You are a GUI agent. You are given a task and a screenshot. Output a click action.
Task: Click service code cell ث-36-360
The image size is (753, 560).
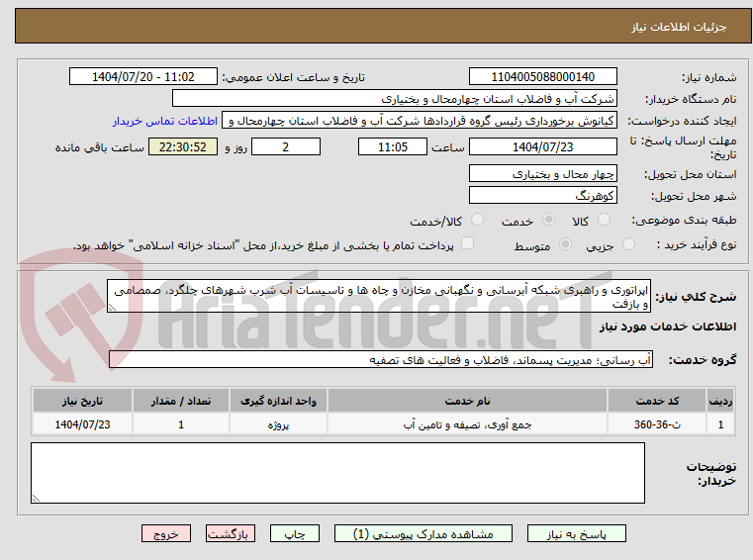(657, 424)
